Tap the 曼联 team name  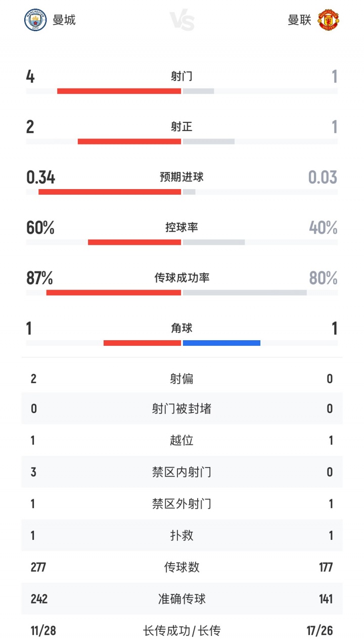click(x=299, y=20)
